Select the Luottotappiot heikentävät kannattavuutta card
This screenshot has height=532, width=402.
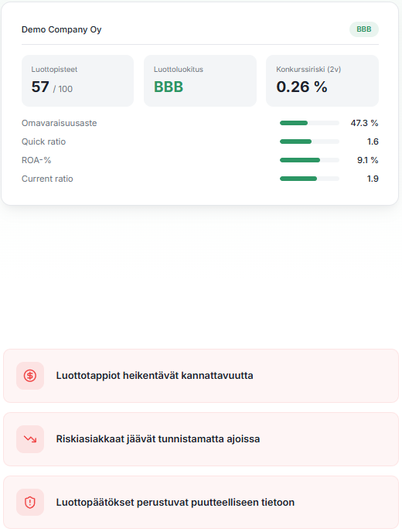[x=201, y=376]
